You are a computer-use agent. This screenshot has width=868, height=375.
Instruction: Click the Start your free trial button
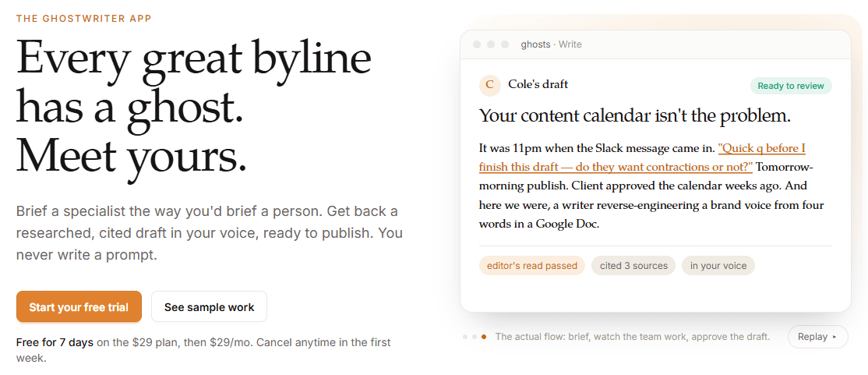(x=79, y=307)
